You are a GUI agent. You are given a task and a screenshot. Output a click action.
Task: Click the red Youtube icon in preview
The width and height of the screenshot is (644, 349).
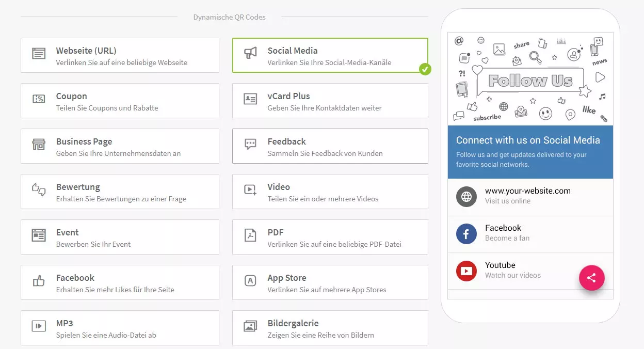point(466,271)
